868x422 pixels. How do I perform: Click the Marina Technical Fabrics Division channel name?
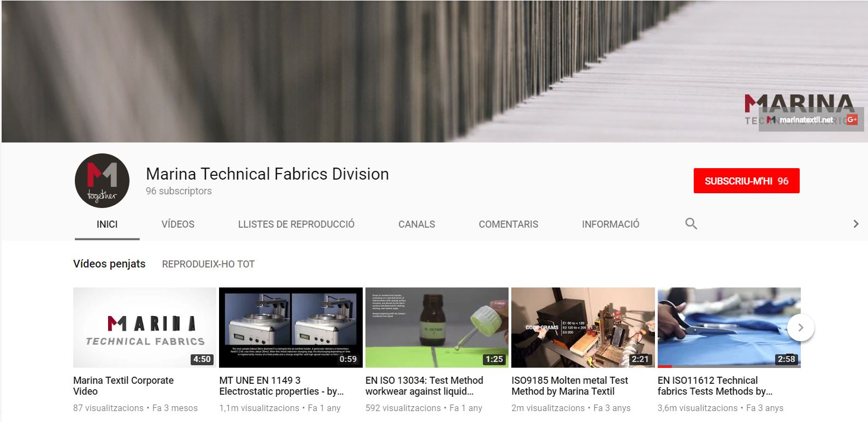[x=268, y=174]
